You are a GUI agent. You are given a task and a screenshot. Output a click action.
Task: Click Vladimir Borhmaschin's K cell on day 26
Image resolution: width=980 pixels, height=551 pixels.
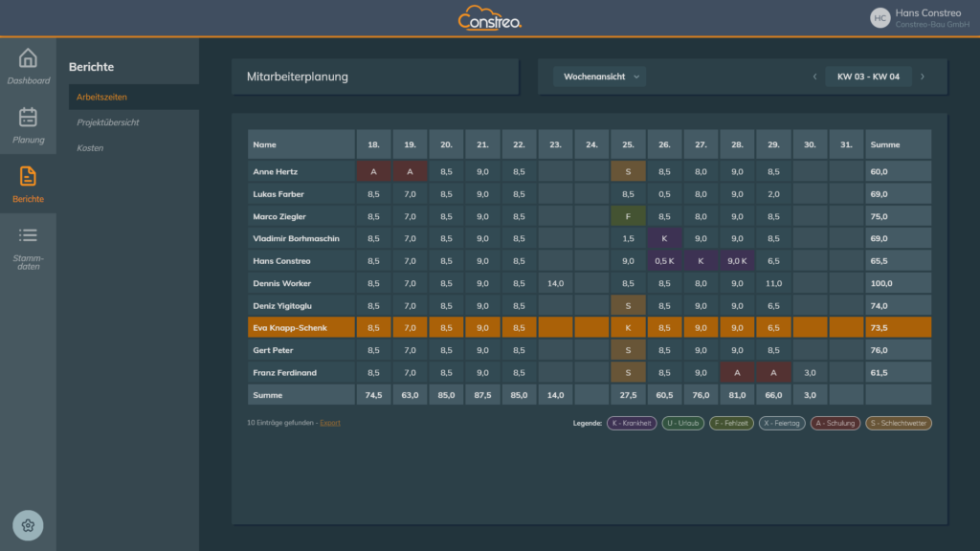[664, 238]
